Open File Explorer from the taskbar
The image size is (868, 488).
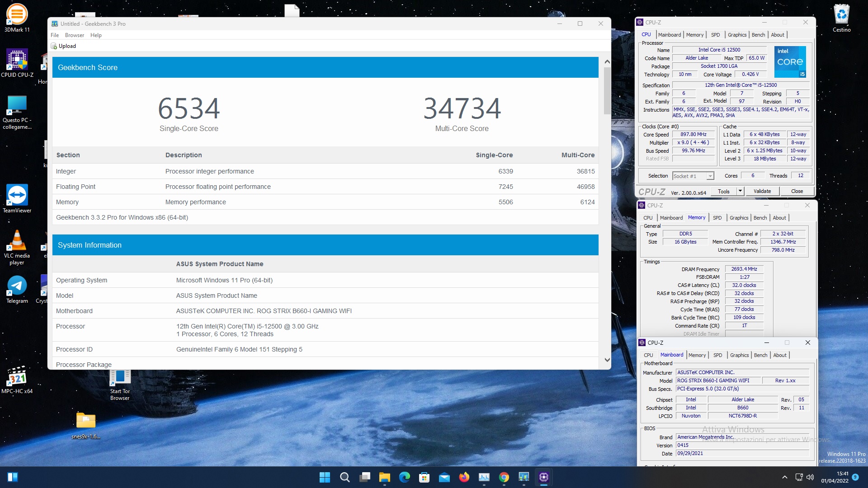click(x=384, y=477)
